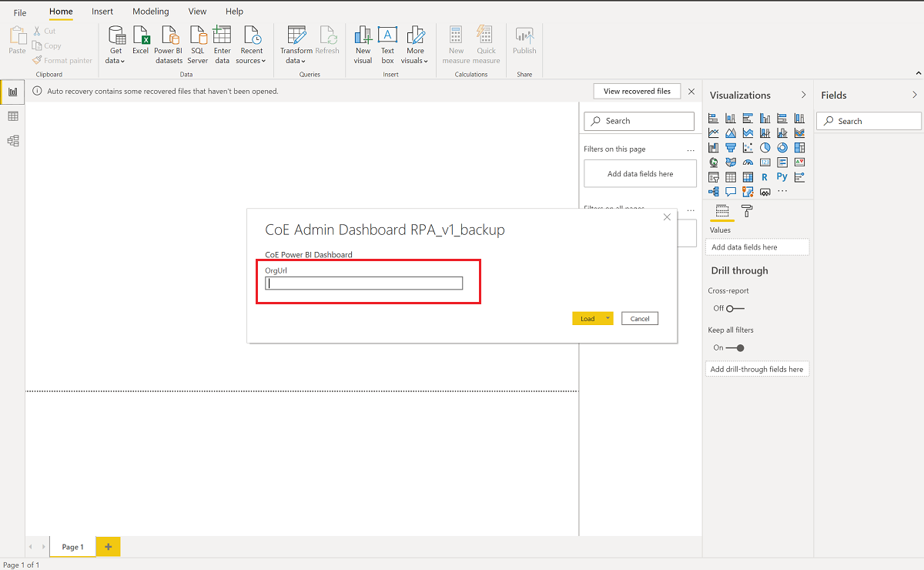Select the Area chart visual
Viewport: 924px width, 570px height.
730,132
